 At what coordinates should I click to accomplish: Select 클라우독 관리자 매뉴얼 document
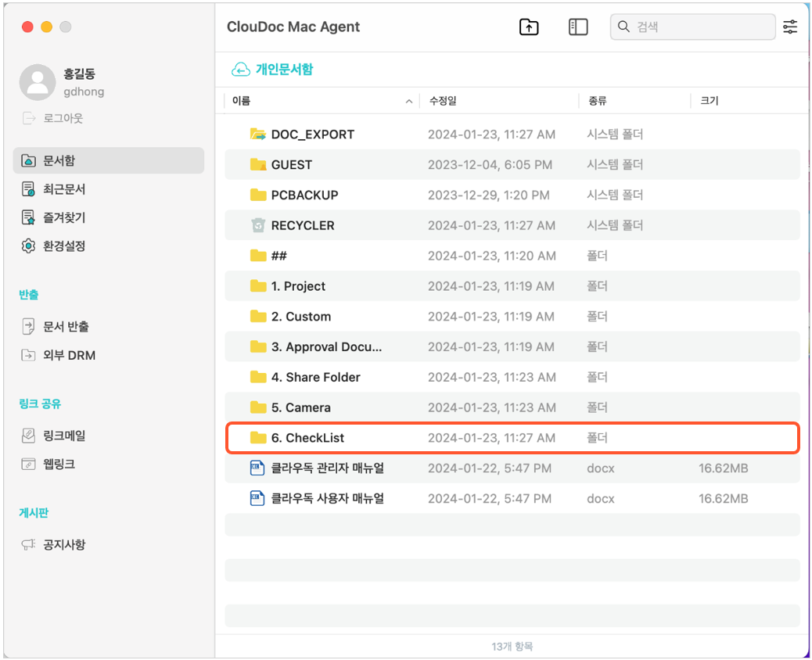512,468
